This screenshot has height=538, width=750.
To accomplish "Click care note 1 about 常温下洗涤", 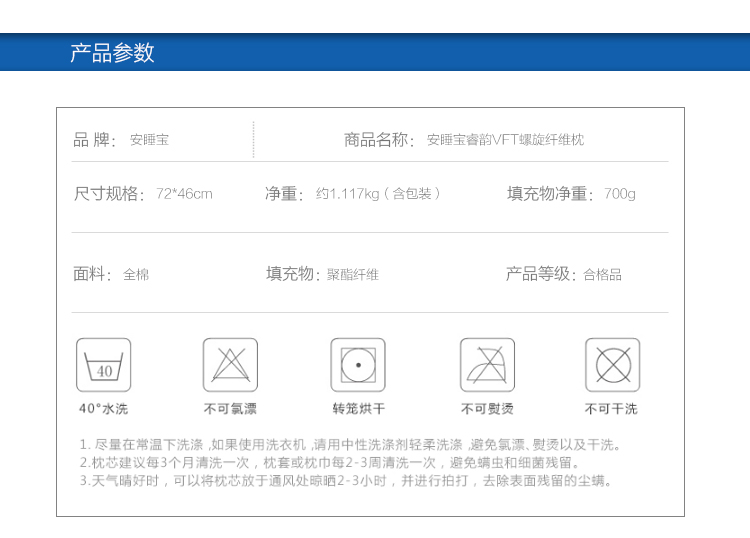I will pos(350,445).
